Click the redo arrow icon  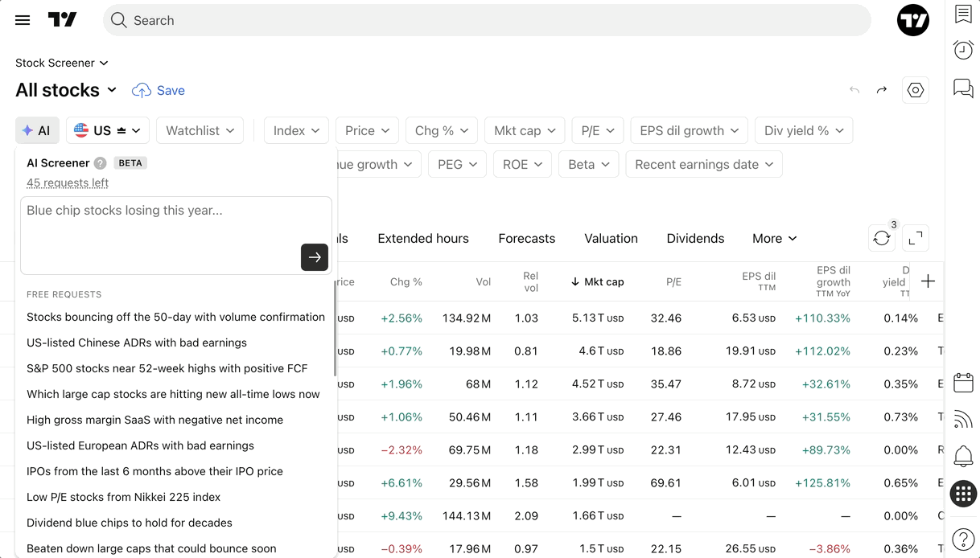(882, 90)
